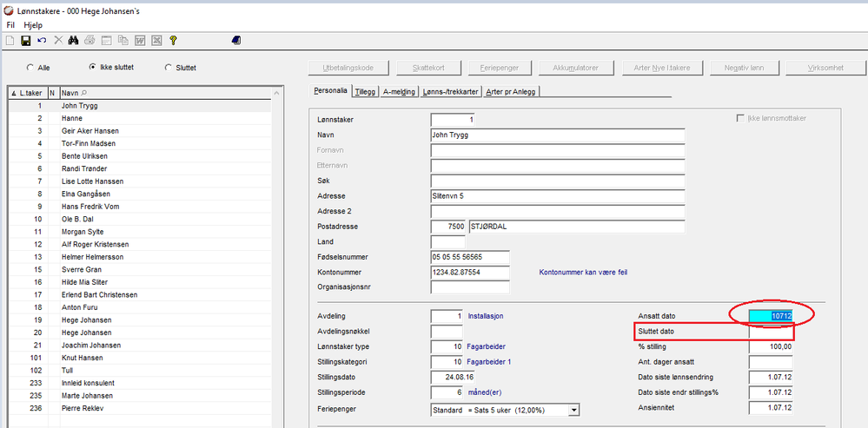868x428 pixels.
Task: Open the Fil menu
Action: tap(10, 26)
